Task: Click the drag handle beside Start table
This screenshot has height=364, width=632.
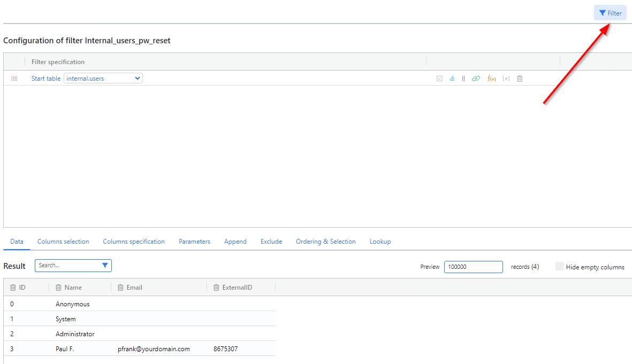Action: click(x=14, y=79)
